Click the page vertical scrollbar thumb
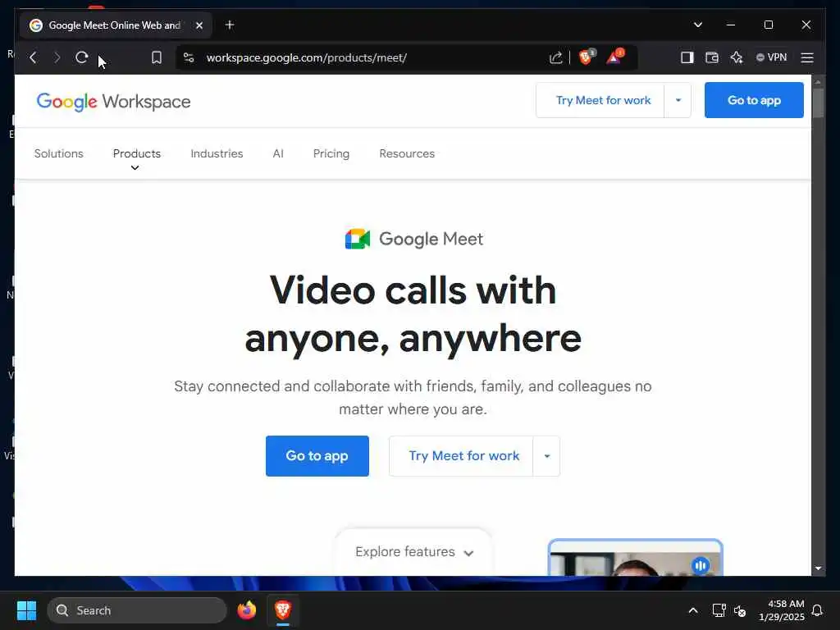840x630 pixels. point(818,103)
